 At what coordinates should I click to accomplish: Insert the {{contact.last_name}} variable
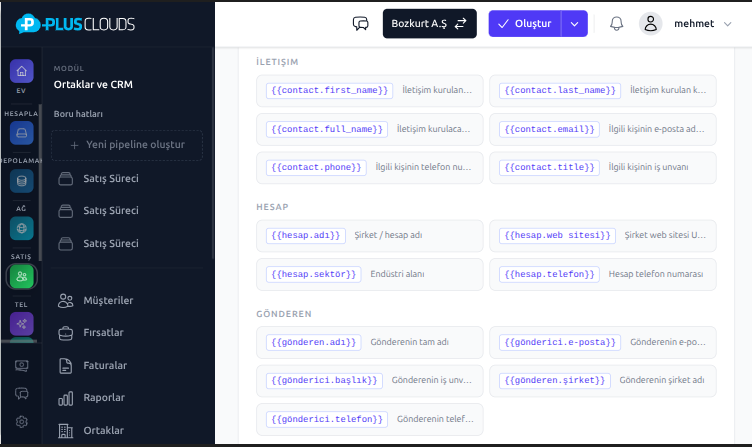(x=560, y=90)
